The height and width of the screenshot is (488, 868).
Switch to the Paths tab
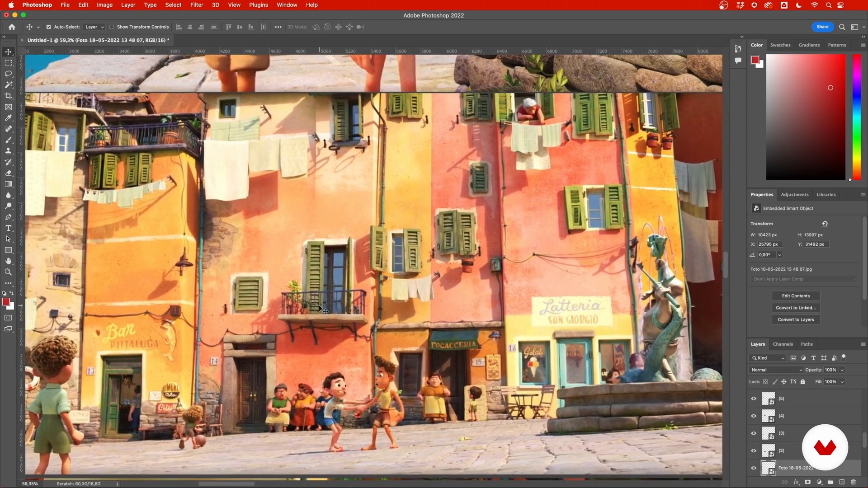807,344
